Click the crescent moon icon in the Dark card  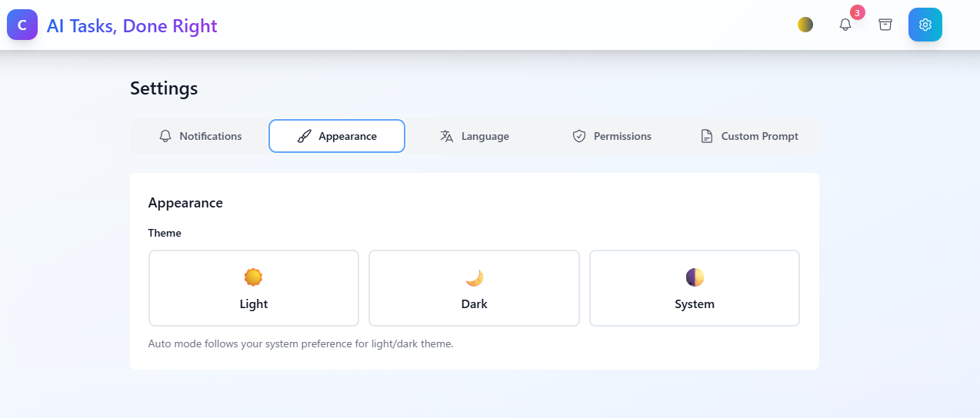click(x=474, y=277)
